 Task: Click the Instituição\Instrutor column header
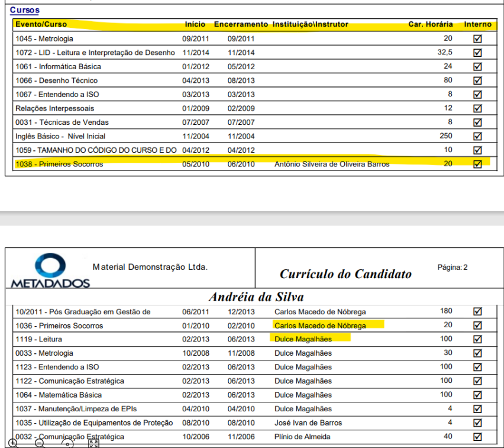click(310, 24)
